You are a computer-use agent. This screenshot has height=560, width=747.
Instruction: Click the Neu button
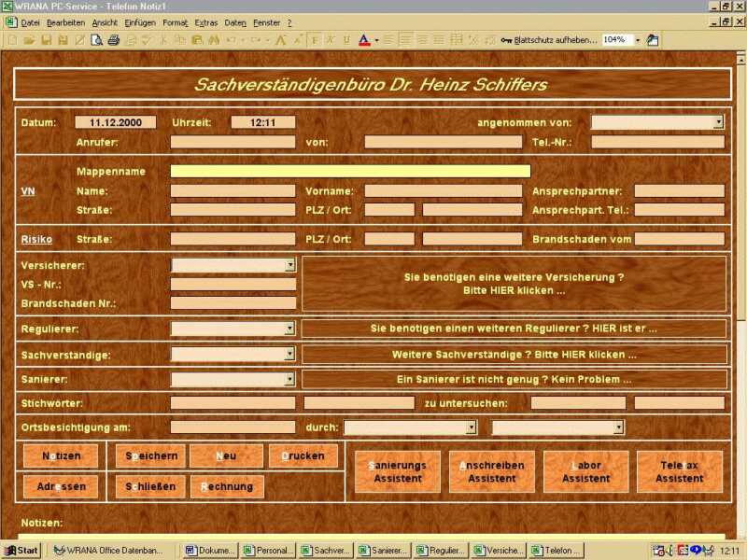(x=226, y=456)
